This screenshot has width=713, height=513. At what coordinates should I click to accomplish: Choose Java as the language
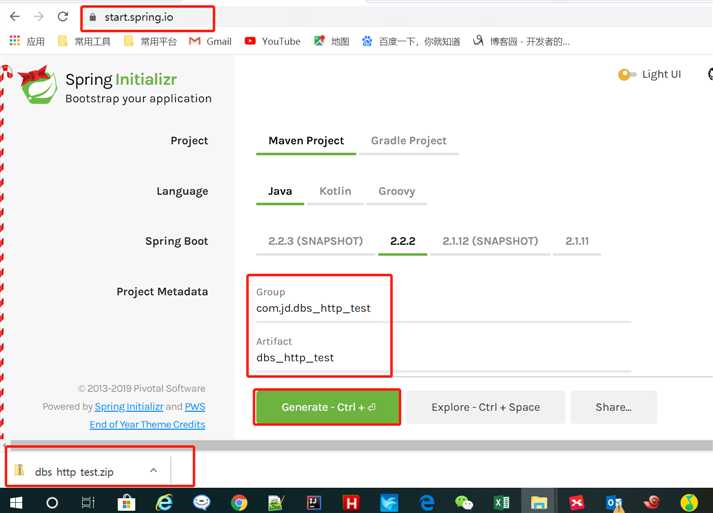(280, 191)
